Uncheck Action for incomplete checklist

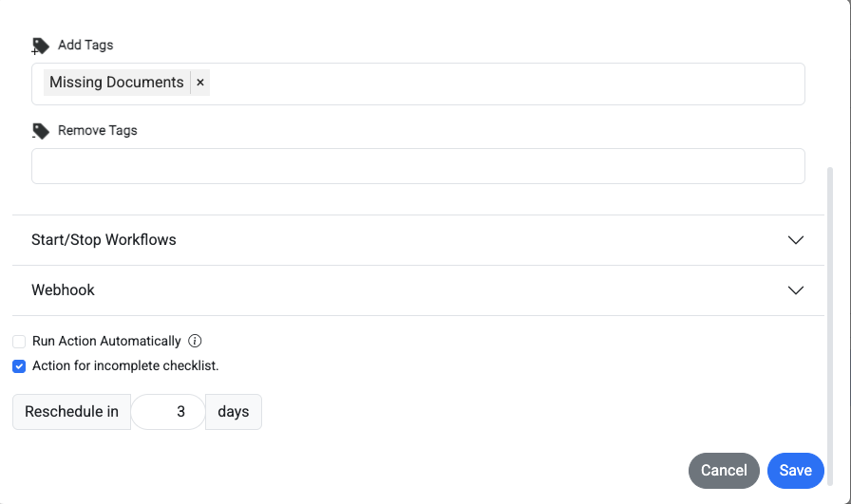point(19,366)
